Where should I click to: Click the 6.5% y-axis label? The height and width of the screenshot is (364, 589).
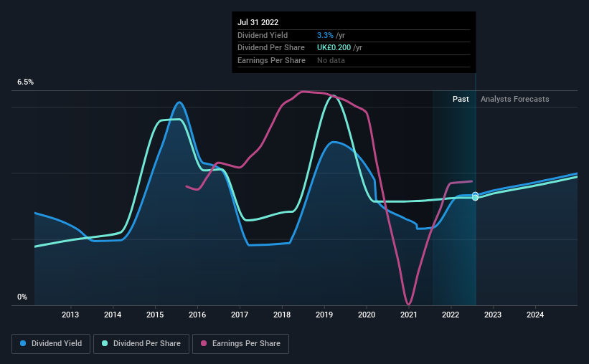tap(25, 82)
